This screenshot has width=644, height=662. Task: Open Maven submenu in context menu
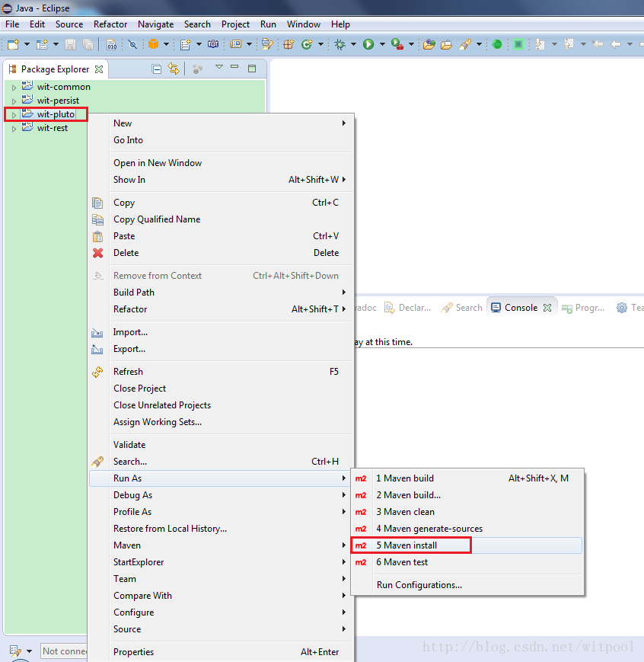(x=221, y=545)
